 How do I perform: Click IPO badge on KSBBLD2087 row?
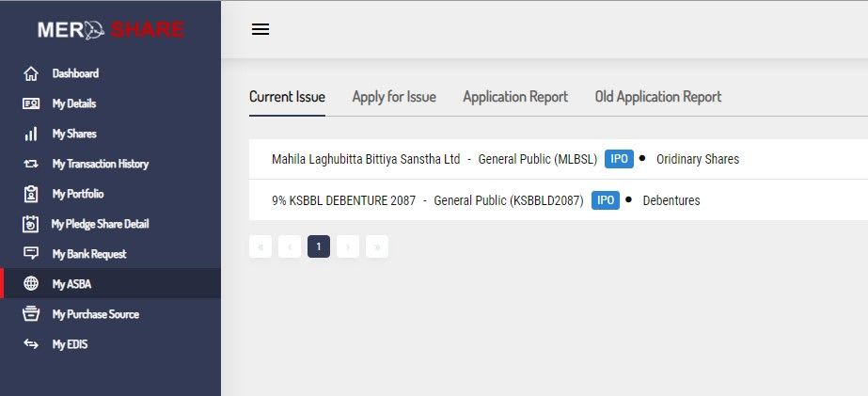[x=606, y=200]
